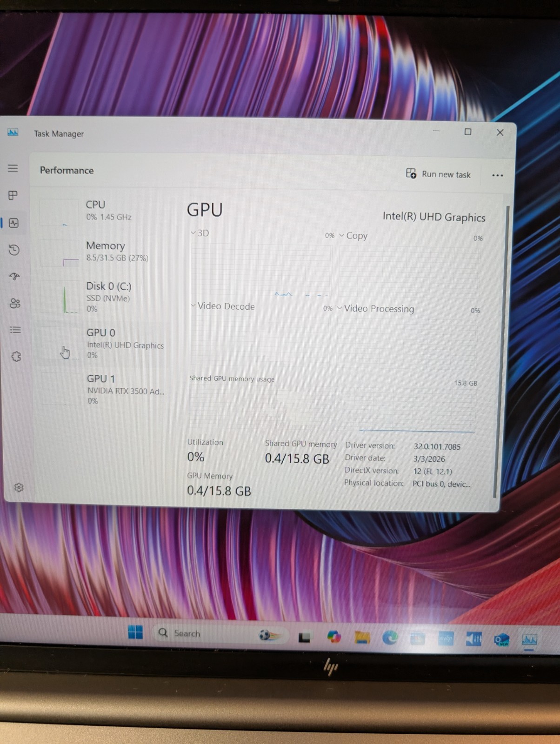
Task: Click the Performance page title
Action: coord(67,170)
